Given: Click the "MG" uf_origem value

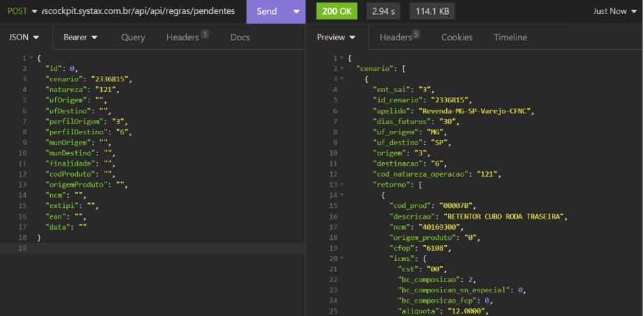Looking at the screenshot, I should click(435, 132).
